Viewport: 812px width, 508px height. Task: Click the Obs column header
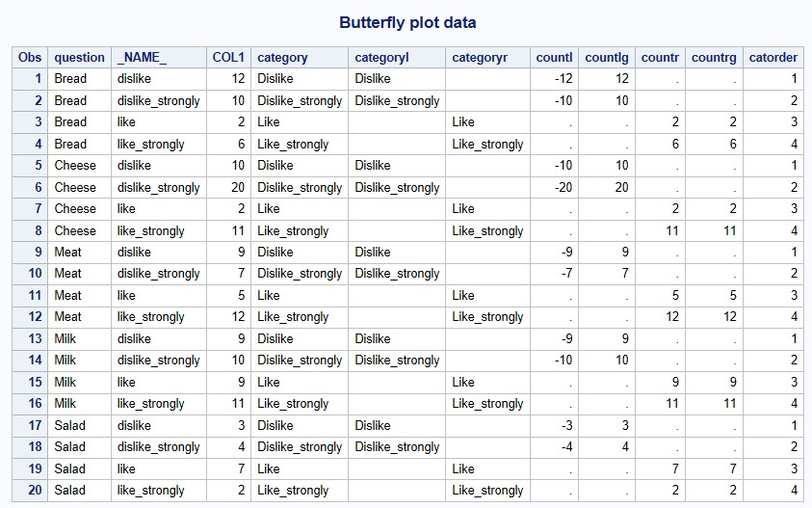click(x=30, y=58)
